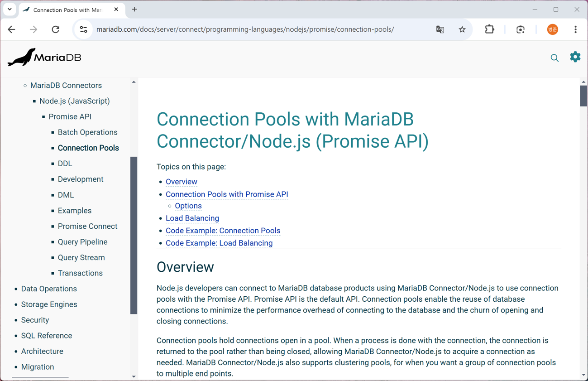Open the tab search dropdown arrow

[10, 9]
